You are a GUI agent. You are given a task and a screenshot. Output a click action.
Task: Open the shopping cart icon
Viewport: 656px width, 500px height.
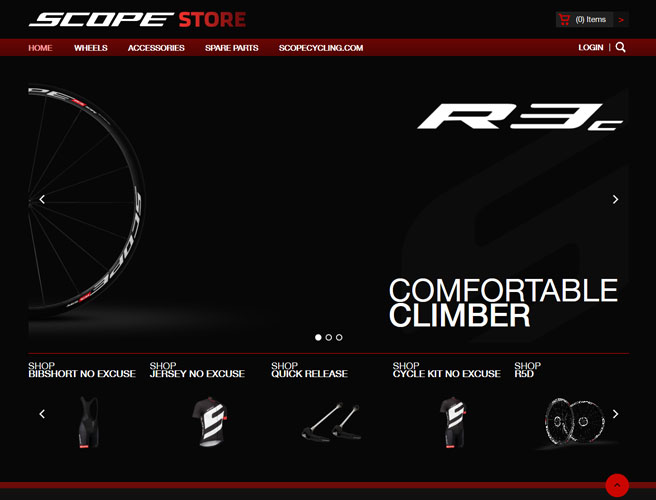coord(564,20)
